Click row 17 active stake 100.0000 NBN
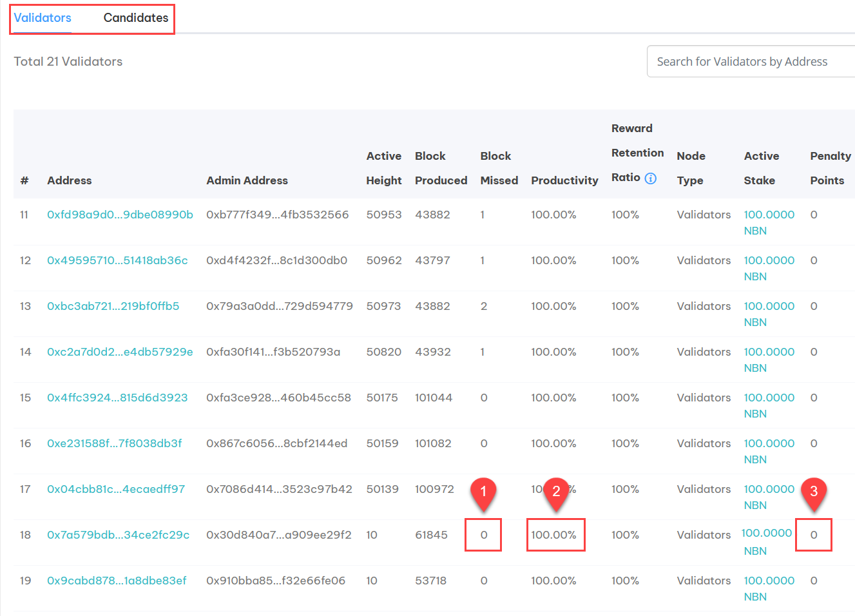This screenshot has height=616, width=855. pyautogui.click(x=769, y=497)
